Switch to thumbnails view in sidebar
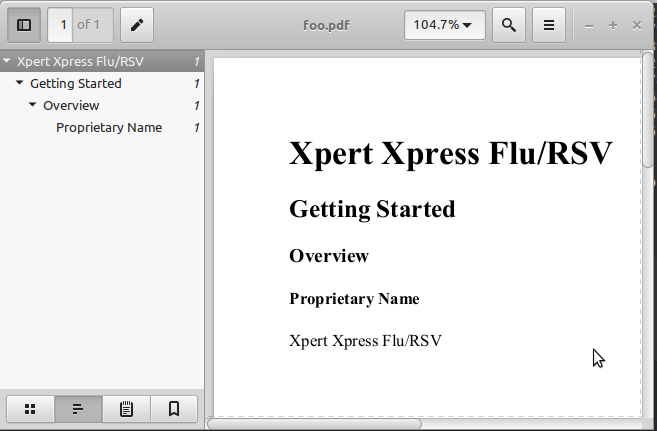 point(30,408)
